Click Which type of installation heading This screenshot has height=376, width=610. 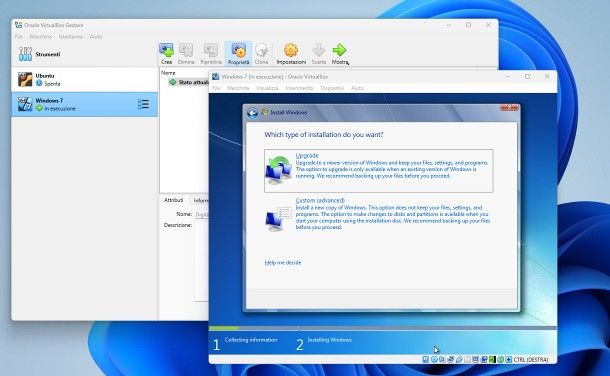pos(324,135)
